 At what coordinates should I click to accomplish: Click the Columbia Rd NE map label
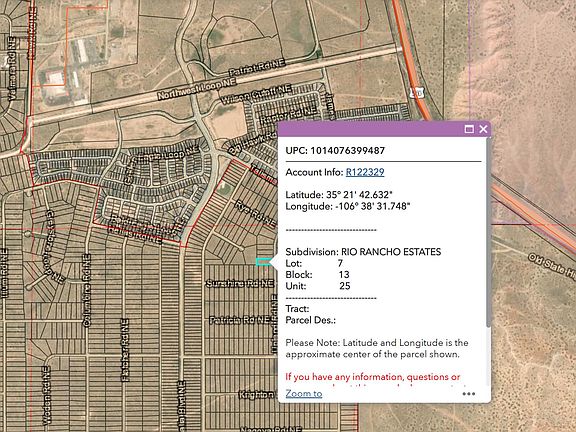[86, 291]
